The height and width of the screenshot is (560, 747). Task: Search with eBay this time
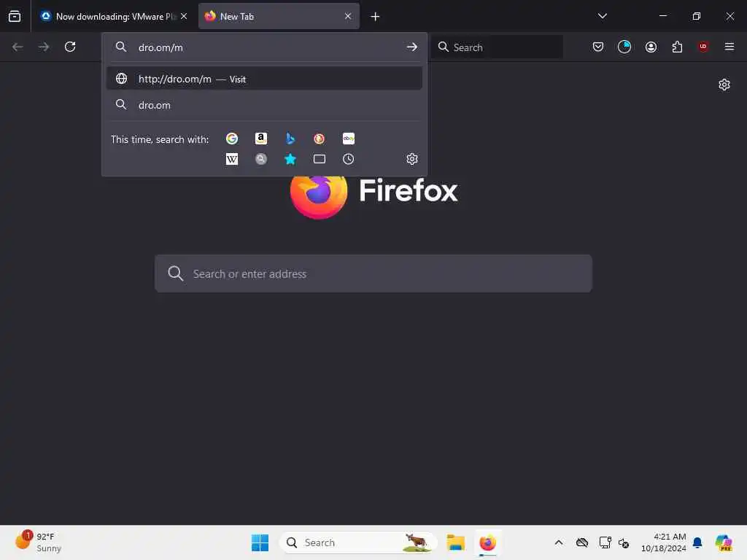coord(348,139)
